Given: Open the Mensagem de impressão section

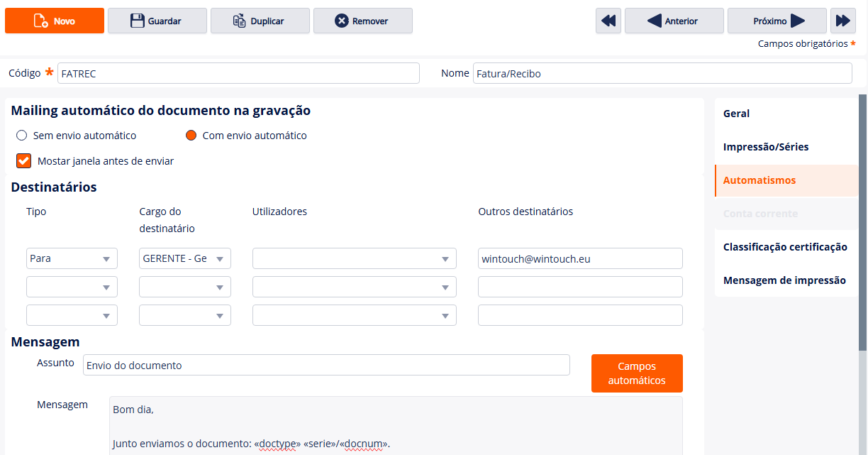Looking at the screenshot, I should click(784, 280).
